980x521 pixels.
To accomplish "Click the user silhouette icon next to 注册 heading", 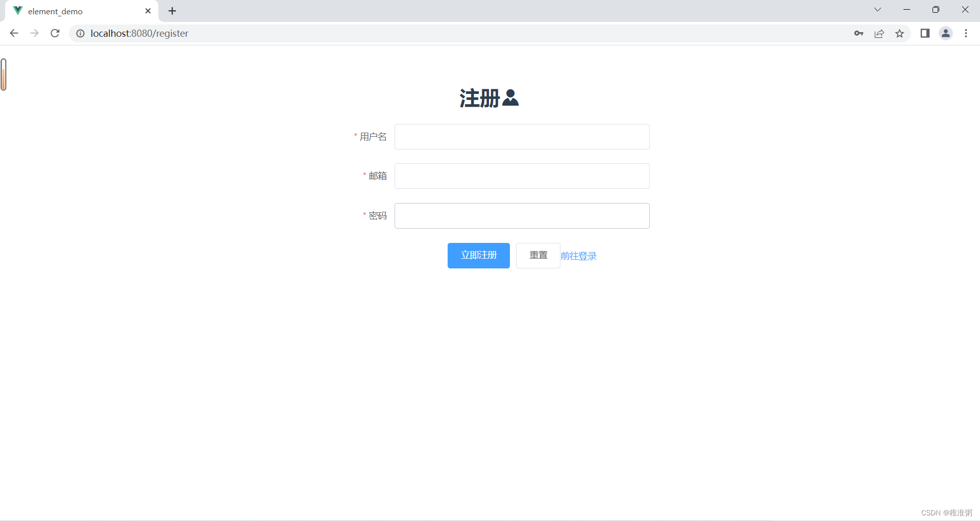I will tap(511, 98).
